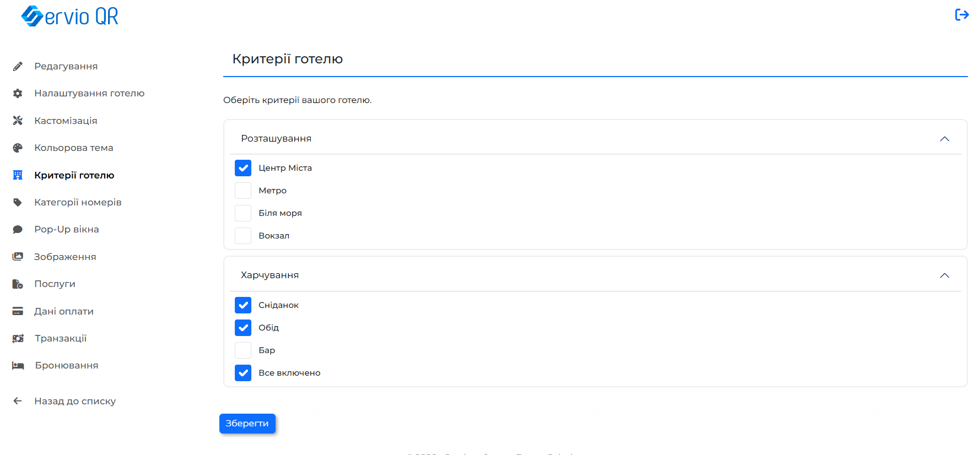Tick the Бар checkbox
The height and width of the screenshot is (455, 980).
(x=243, y=350)
